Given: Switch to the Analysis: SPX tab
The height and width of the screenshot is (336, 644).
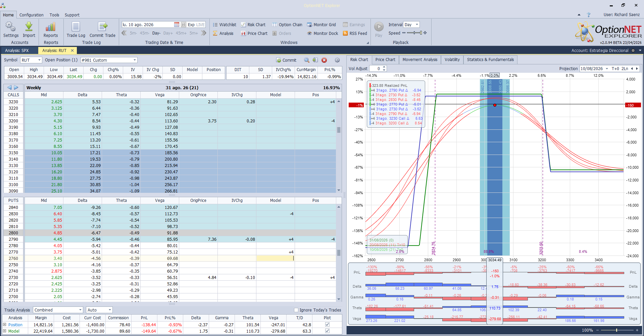Looking at the screenshot, I should [x=17, y=50].
